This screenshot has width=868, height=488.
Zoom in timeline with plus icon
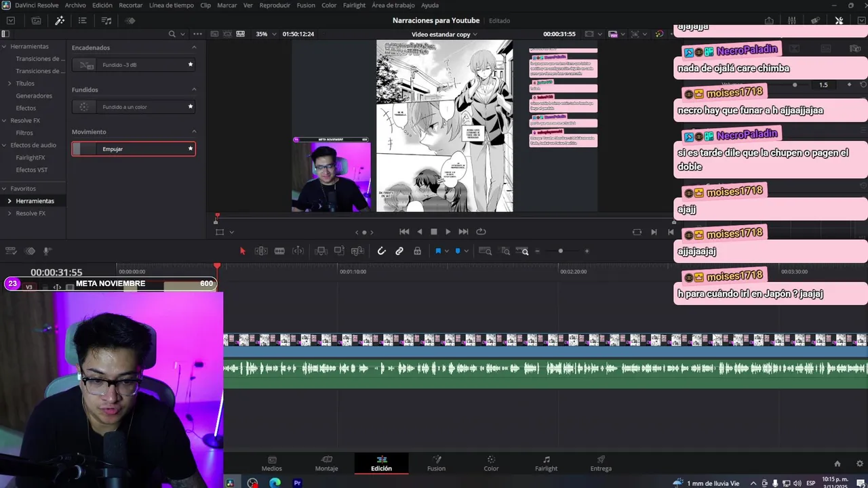point(587,251)
